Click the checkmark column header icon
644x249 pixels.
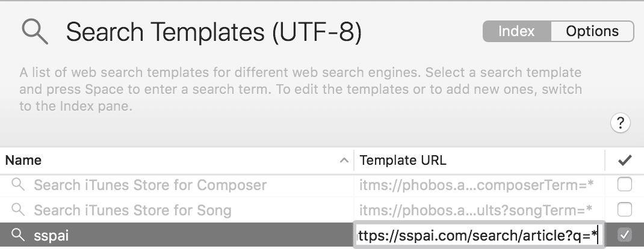point(625,161)
